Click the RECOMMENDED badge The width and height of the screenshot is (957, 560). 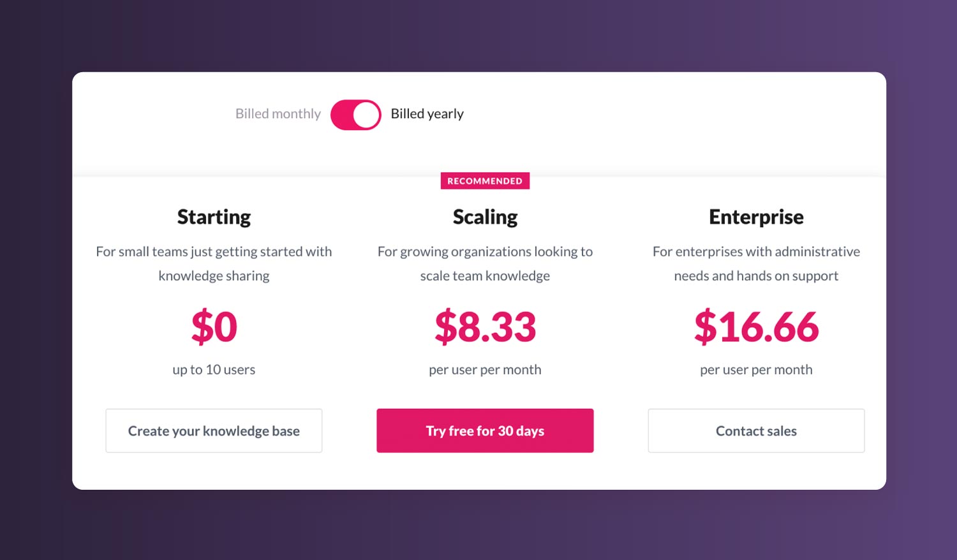point(485,181)
